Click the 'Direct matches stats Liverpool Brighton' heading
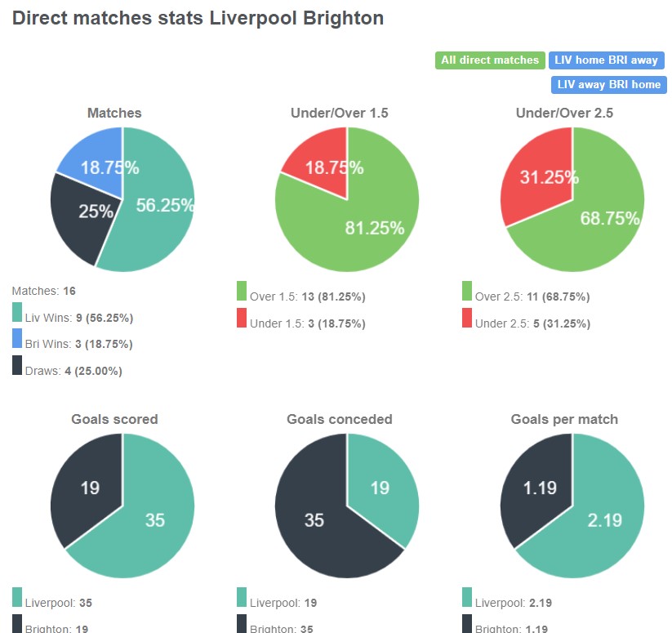 tap(198, 18)
